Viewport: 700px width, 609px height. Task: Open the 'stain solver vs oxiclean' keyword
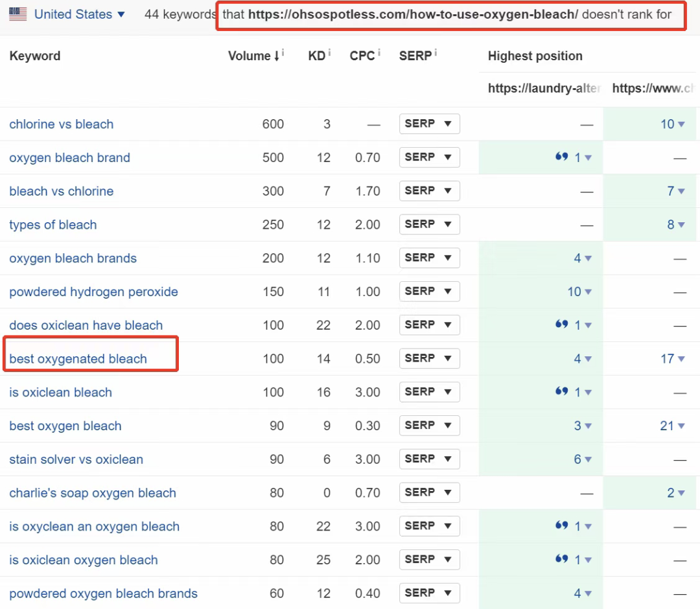tap(76, 459)
